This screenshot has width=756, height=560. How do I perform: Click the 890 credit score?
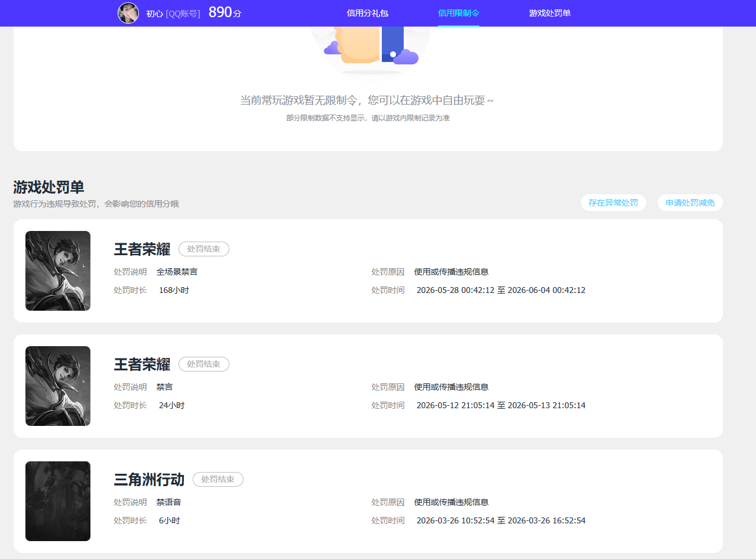[x=225, y=12]
